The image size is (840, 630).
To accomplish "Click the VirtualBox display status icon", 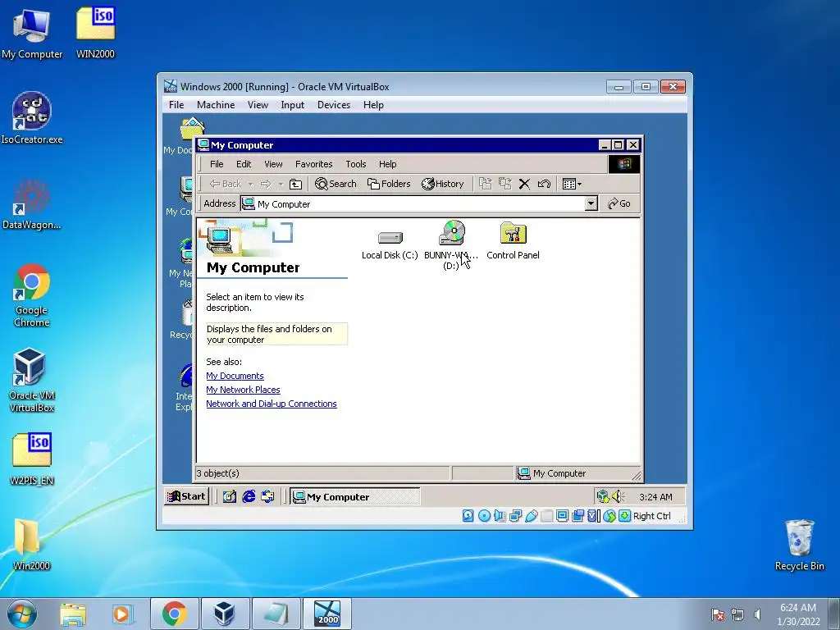I will click(x=562, y=516).
